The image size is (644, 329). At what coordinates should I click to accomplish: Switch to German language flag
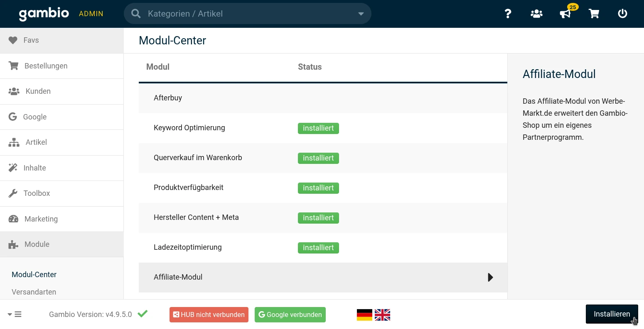coord(364,315)
